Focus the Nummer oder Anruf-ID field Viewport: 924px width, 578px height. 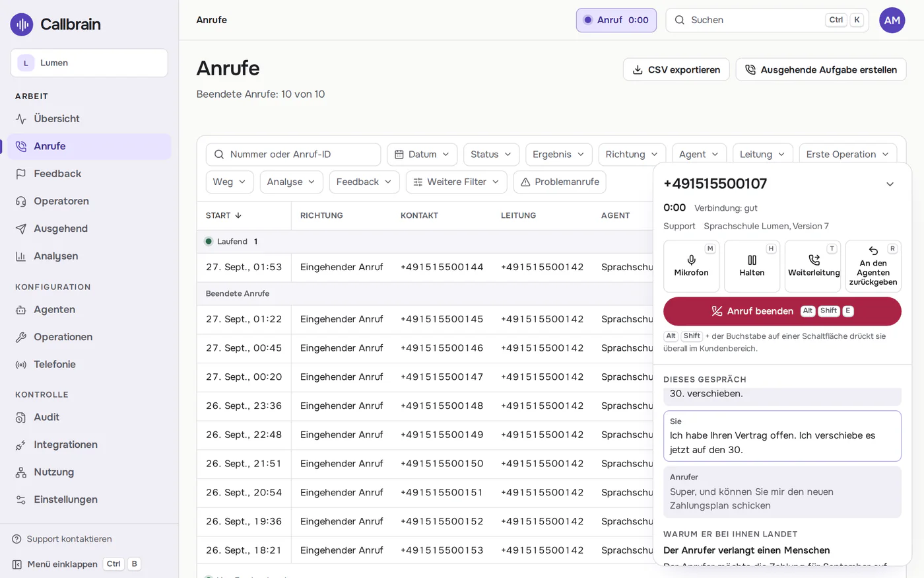tap(294, 155)
